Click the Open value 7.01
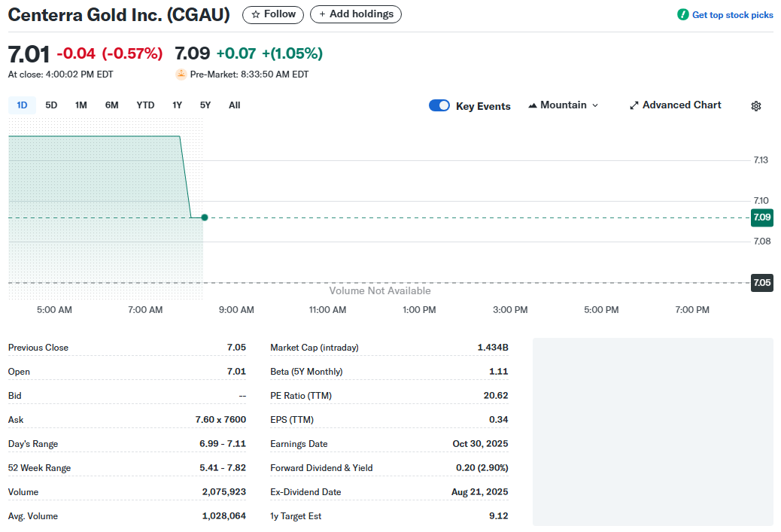The height and width of the screenshot is (532, 781). click(236, 371)
